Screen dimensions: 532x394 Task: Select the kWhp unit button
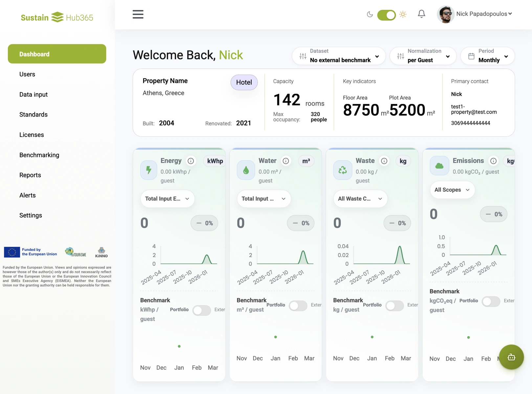tap(215, 161)
